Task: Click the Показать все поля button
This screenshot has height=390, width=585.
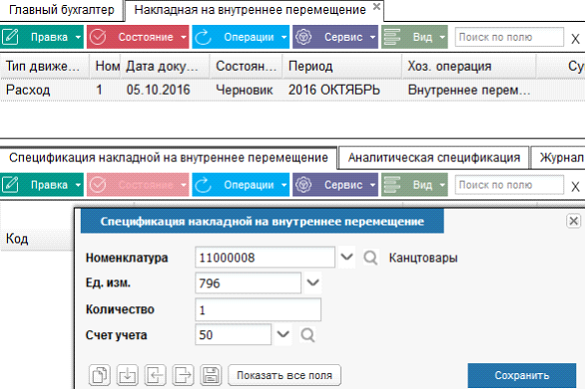Action: 284,375
